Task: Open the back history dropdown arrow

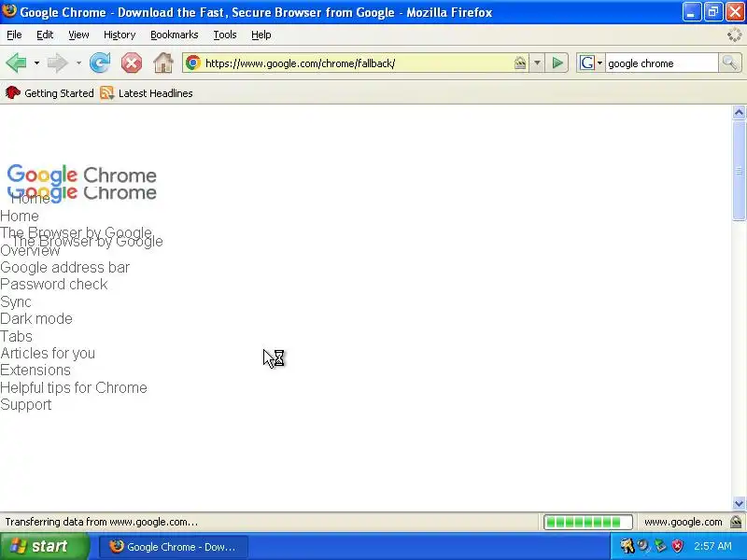Action: pos(36,63)
